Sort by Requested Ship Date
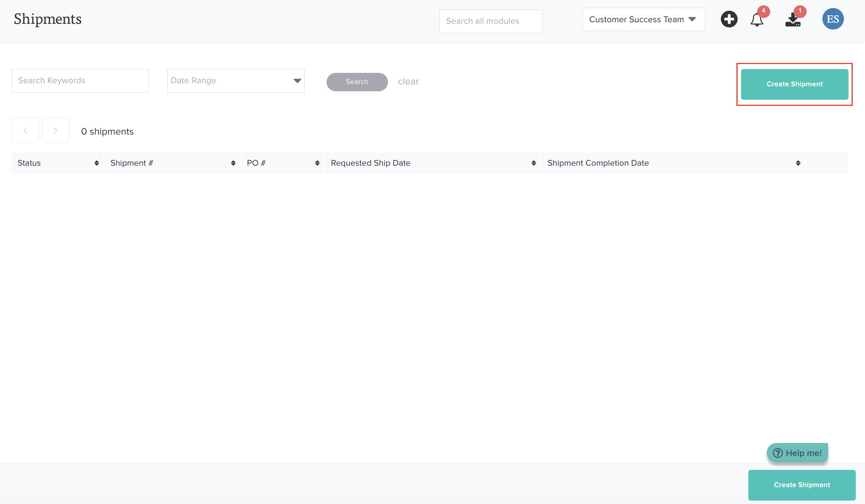This screenshot has width=865, height=504. 533,163
